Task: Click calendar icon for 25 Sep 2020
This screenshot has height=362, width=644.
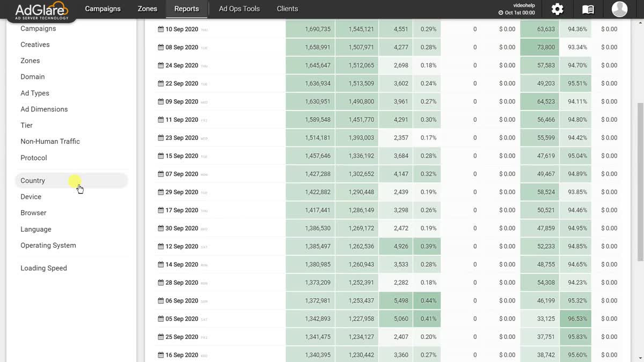Action: tap(161, 337)
